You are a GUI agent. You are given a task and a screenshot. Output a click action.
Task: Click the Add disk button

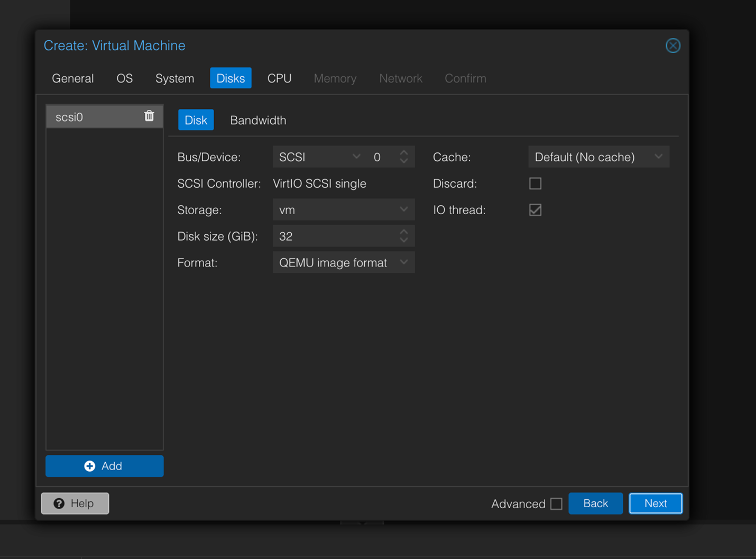click(104, 466)
